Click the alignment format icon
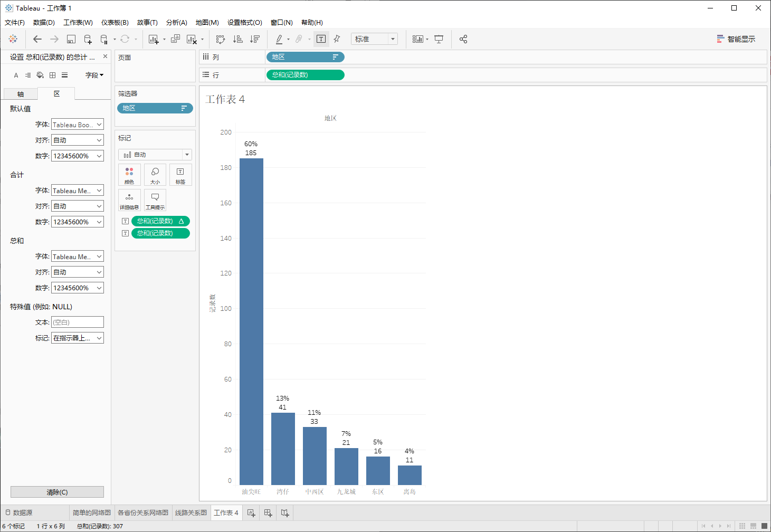The height and width of the screenshot is (532, 771). (28, 75)
